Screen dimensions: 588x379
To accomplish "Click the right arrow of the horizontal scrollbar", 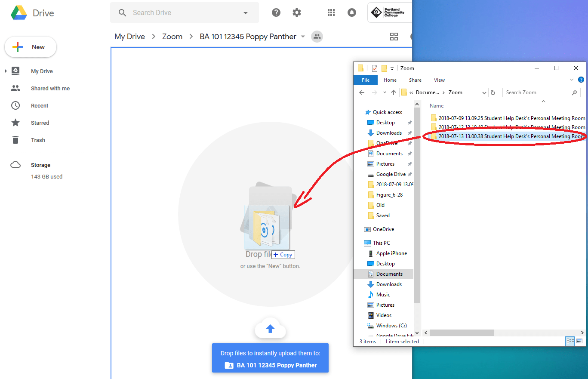I will 582,333.
